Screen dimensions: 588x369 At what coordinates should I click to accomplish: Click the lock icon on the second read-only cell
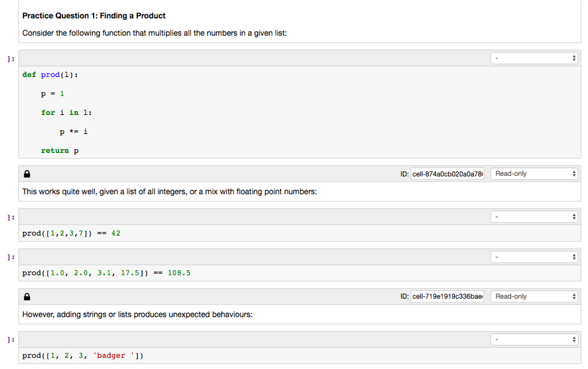[x=26, y=296]
